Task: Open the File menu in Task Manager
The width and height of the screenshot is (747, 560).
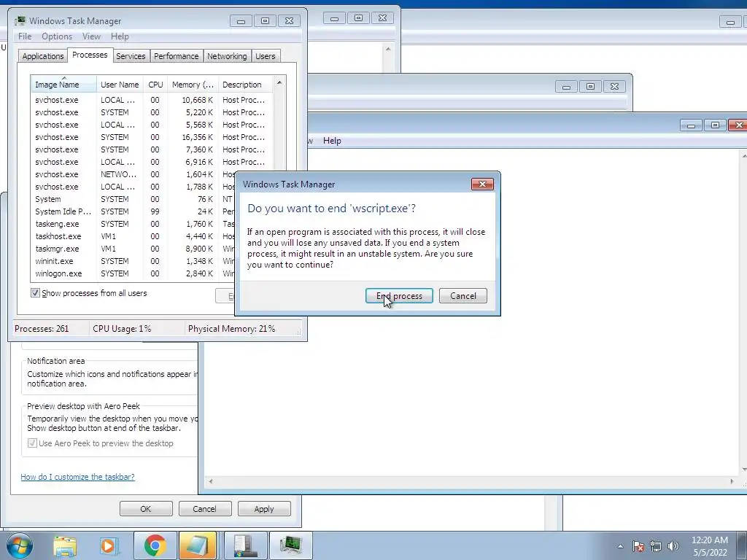Action: 25,36
